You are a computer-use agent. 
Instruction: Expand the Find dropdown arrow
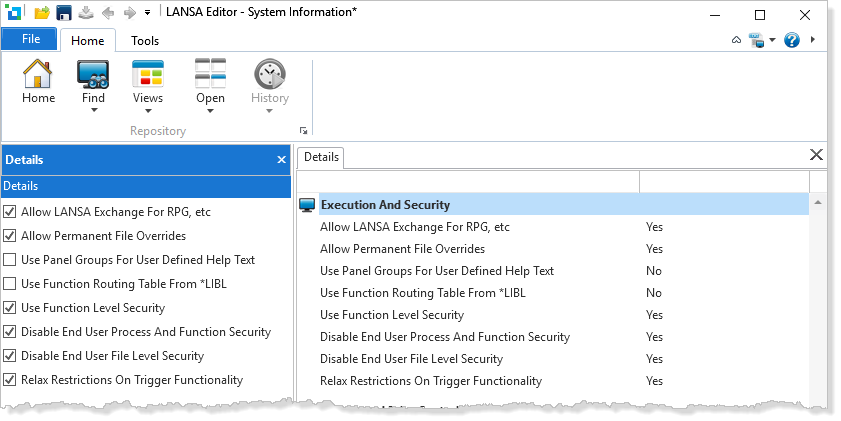click(93, 111)
